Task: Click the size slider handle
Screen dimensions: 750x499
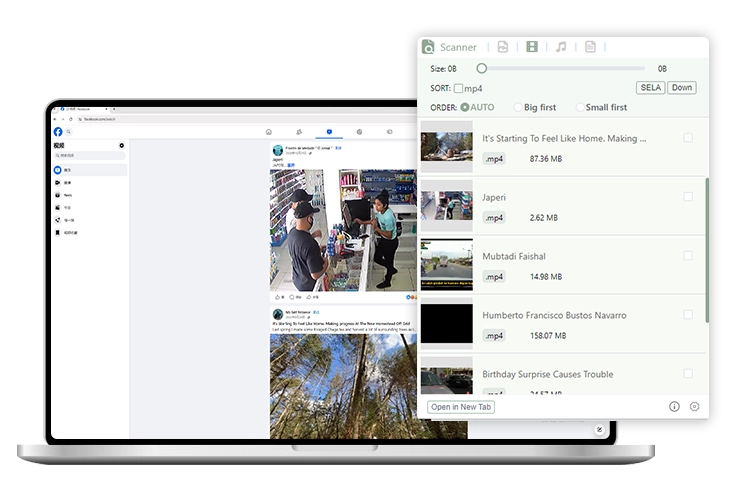Action: (482, 68)
